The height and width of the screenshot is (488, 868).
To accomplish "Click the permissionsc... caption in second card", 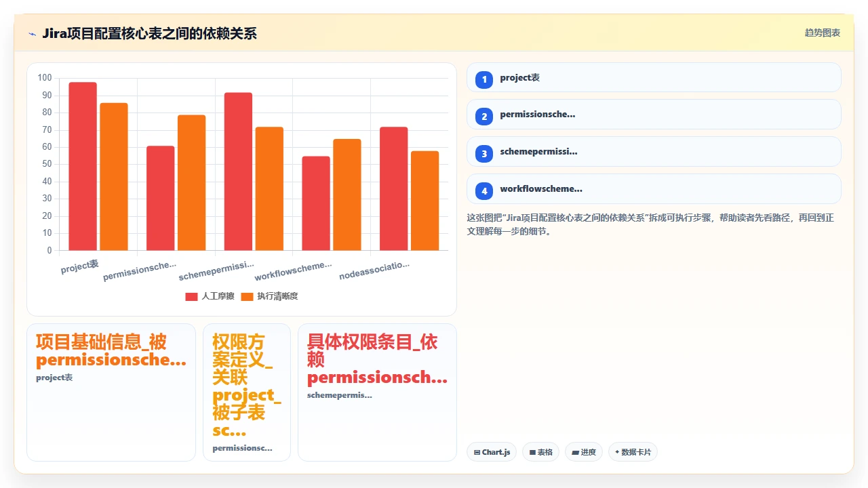I will coord(242,448).
